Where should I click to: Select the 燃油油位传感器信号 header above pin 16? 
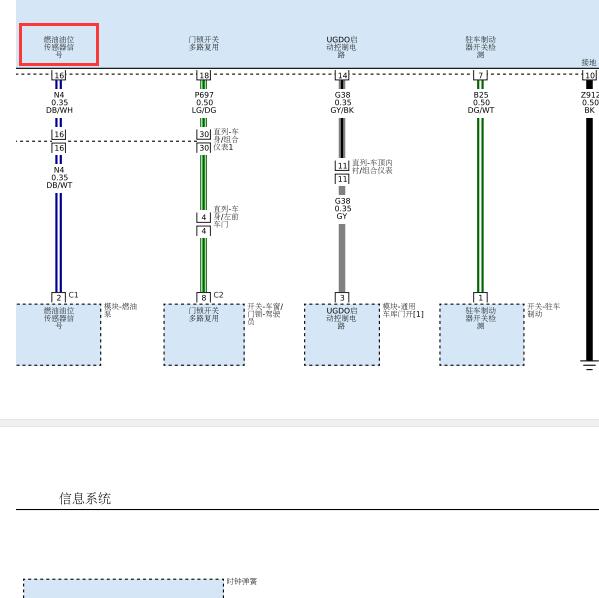[59, 47]
